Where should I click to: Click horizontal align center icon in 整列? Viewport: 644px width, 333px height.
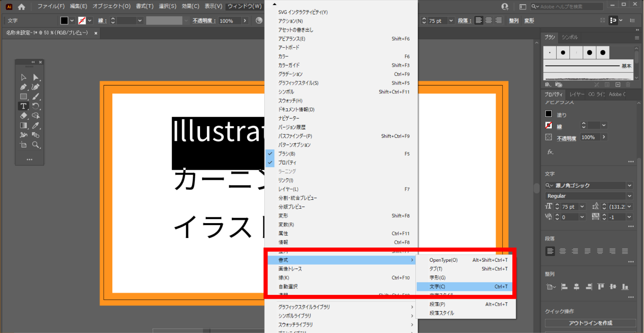[576, 287]
